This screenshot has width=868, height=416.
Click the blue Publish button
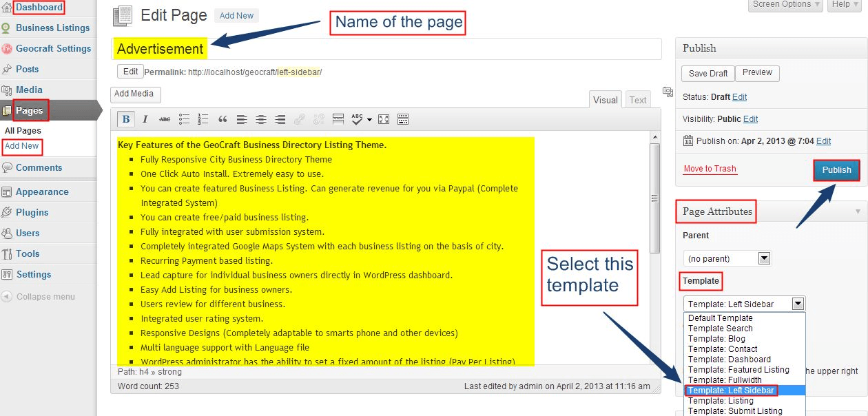tap(837, 170)
